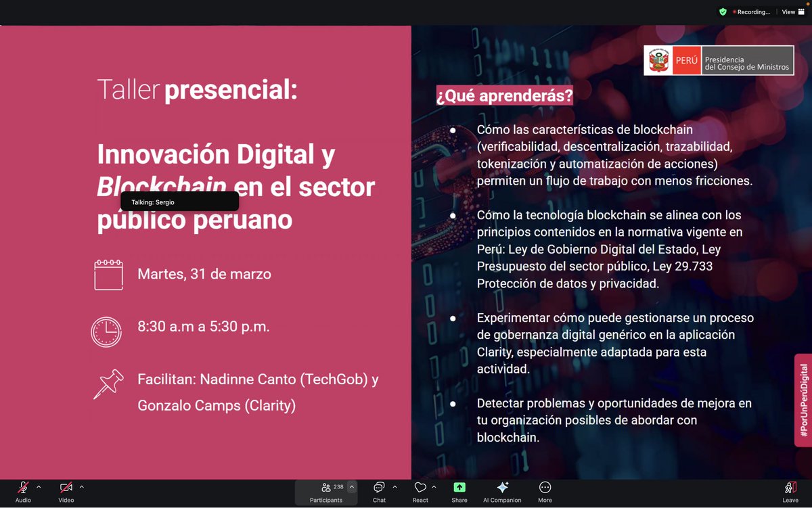Leave the meeting
Image resolution: width=812 pixels, height=508 pixels.
(x=790, y=492)
